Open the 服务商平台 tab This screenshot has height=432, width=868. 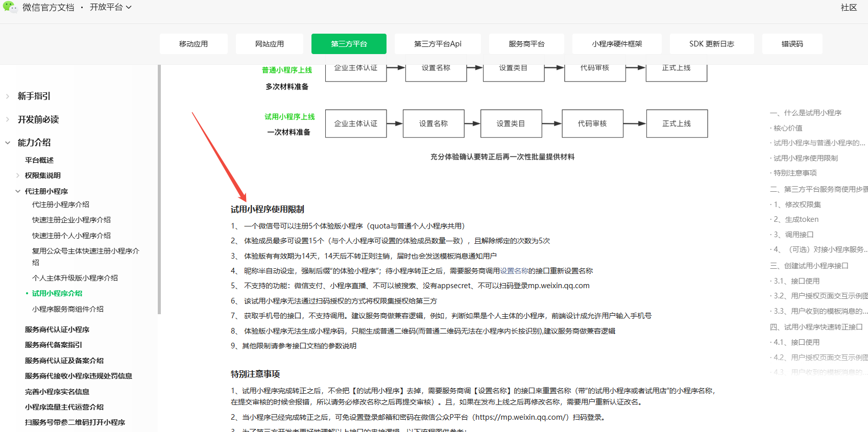[x=526, y=44]
